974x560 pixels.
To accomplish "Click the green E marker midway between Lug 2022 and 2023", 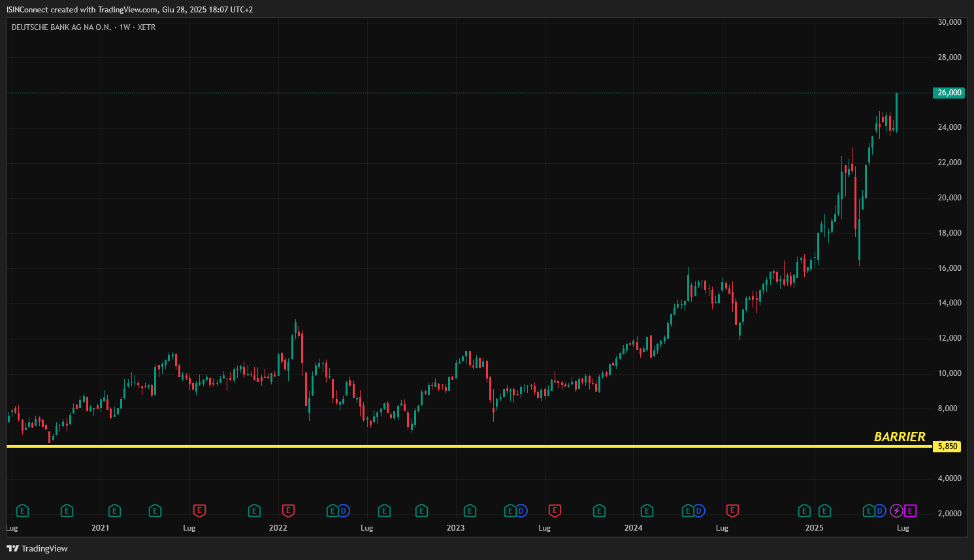I will 421,510.
